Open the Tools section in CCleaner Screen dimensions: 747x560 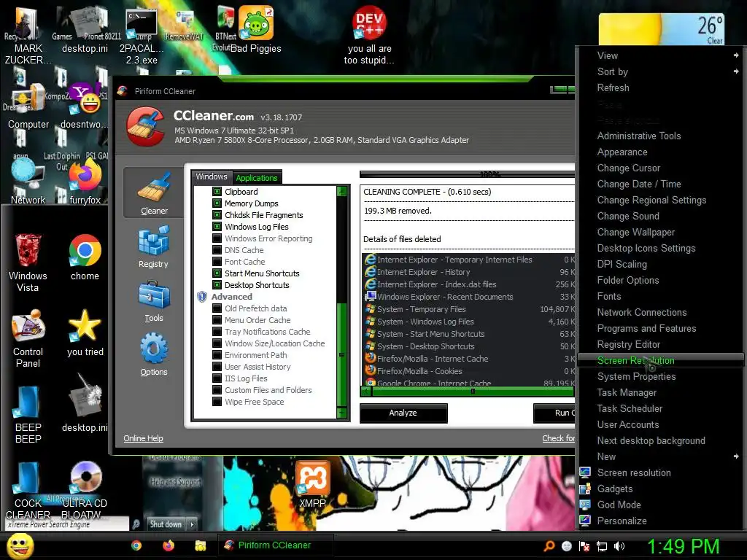(x=153, y=301)
